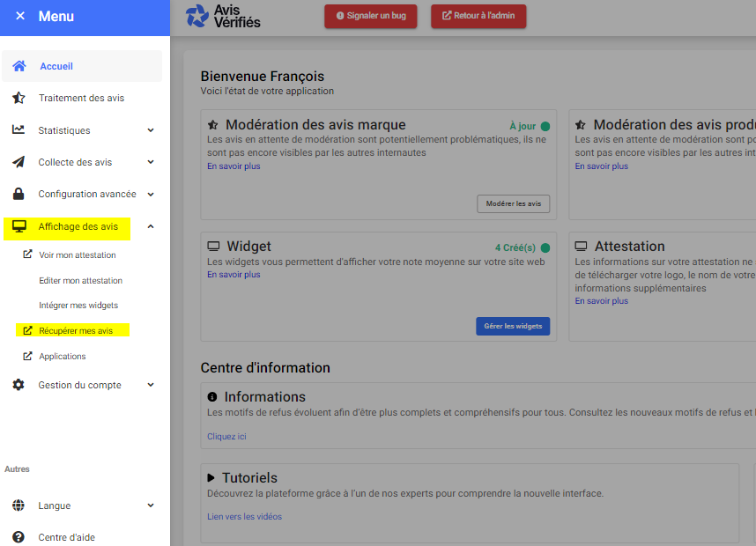Screen dimensions: 756x546
Task: Click the Accueil home icon
Action: click(19, 66)
